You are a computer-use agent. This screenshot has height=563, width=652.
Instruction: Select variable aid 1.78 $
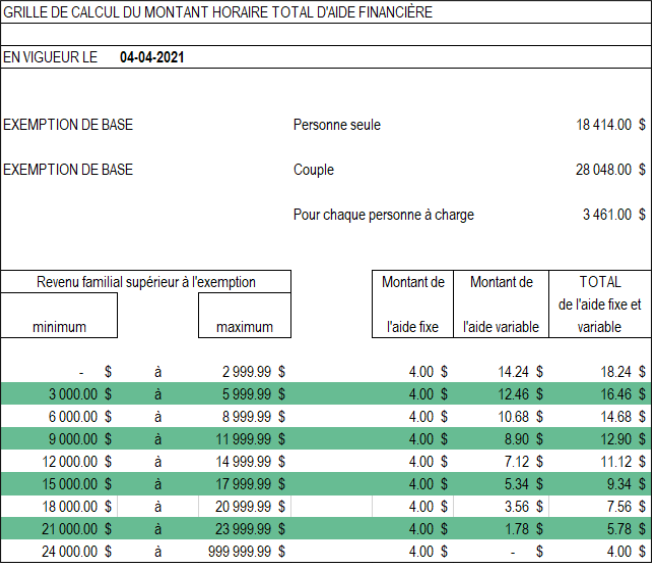[x=524, y=528]
